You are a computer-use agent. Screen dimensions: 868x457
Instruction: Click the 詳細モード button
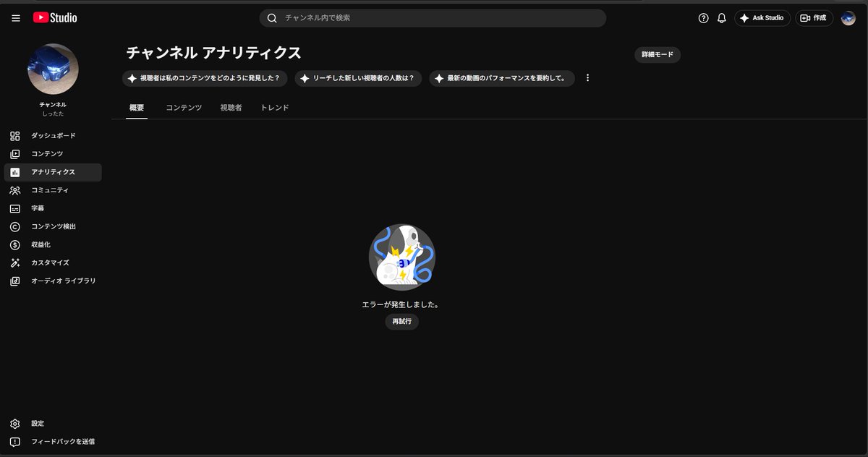point(658,55)
